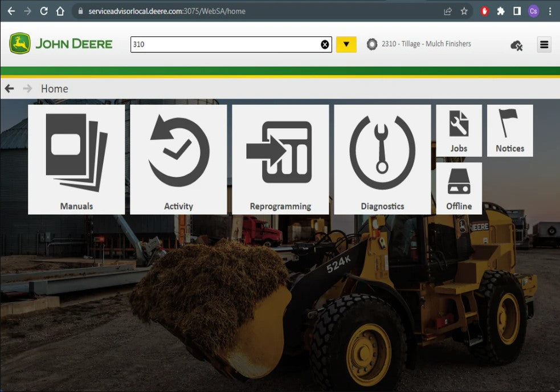This screenshot has height=392, width=560.
Task: Bookmark this page with star icon
Action: click(464, 11)
